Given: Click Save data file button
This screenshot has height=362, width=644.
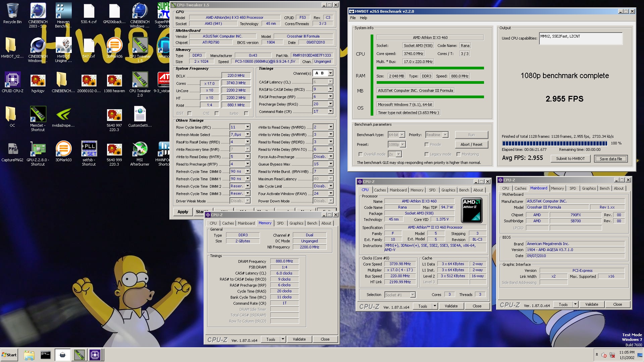Looking at the screenshot, I should [610, 159].
